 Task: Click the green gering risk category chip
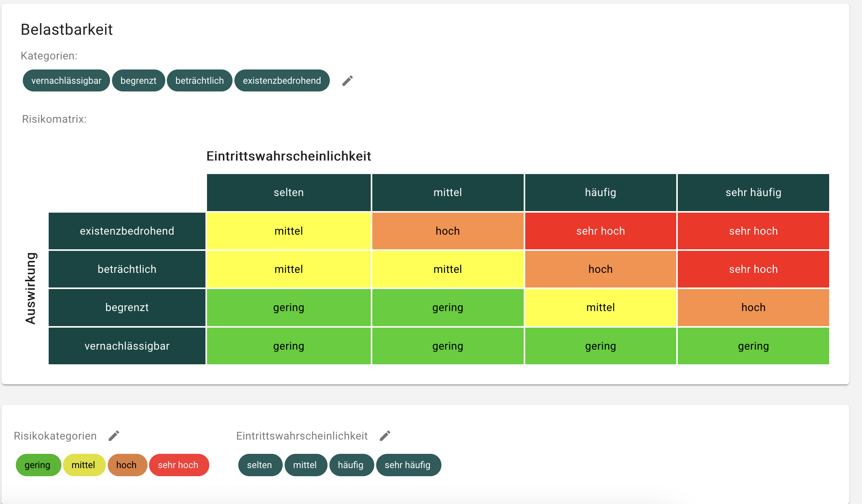pyautogui.click(x=37, y=465)
